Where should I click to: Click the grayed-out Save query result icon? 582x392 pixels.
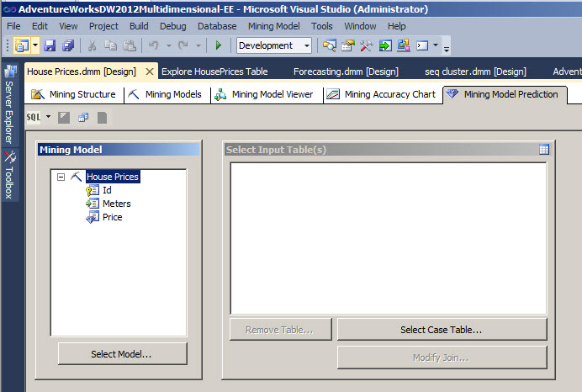64,118
